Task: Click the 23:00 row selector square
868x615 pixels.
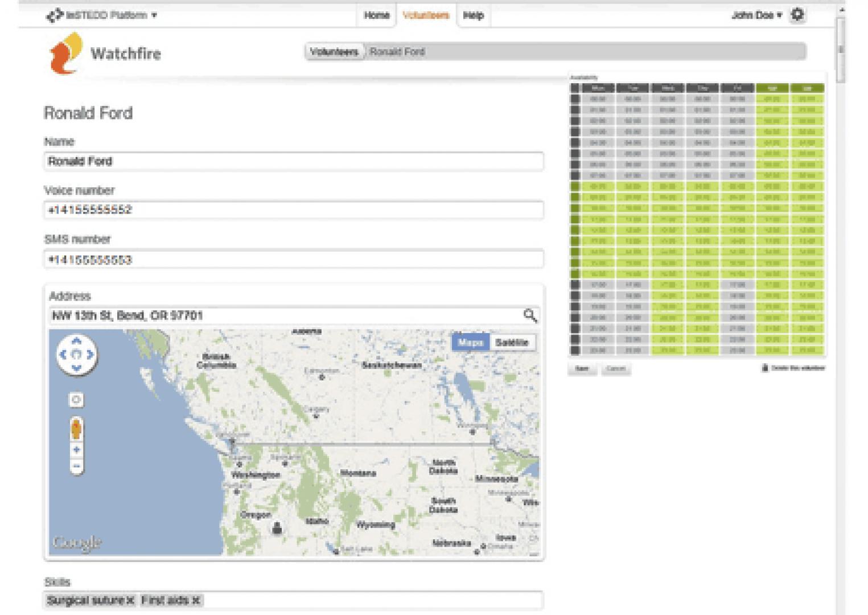Action: point(575,351)
